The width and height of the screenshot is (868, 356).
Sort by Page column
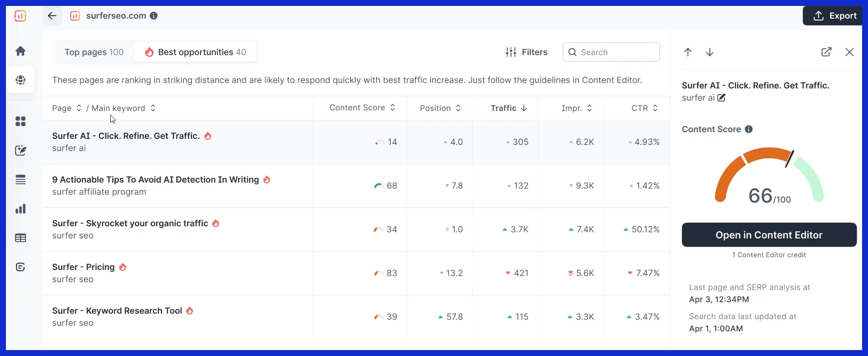point(67,108)
